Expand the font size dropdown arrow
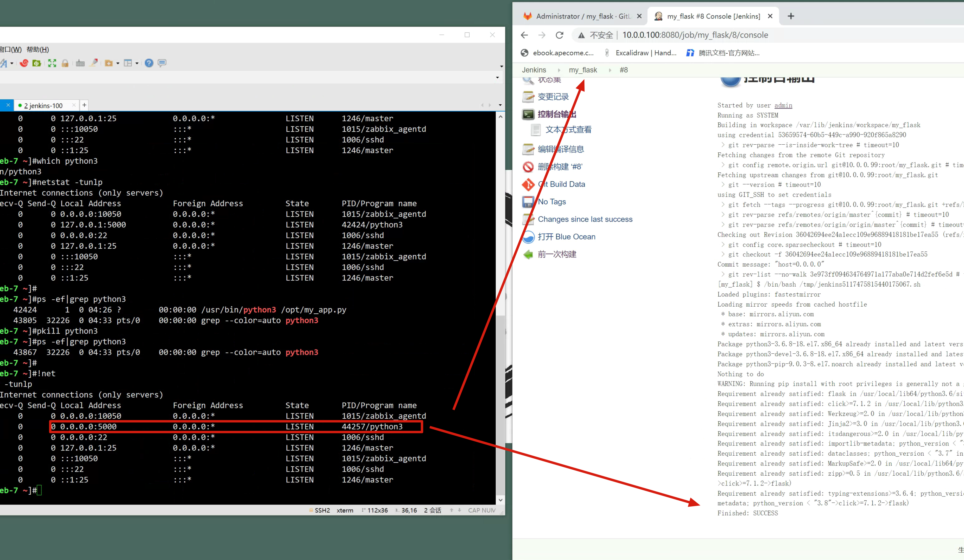 [x=12, y=64]
